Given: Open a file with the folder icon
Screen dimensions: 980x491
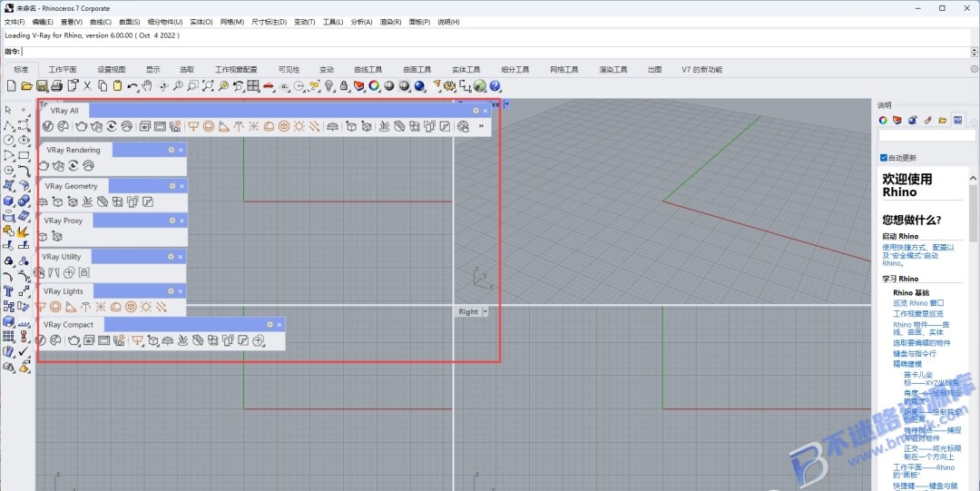Looking at the screenshot, I should tap(26, 85).
